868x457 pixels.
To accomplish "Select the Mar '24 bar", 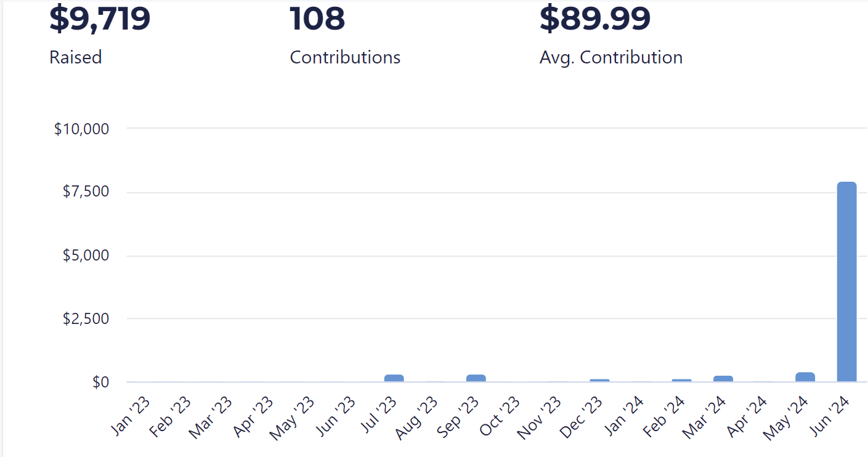I will (x=723, y=379).
